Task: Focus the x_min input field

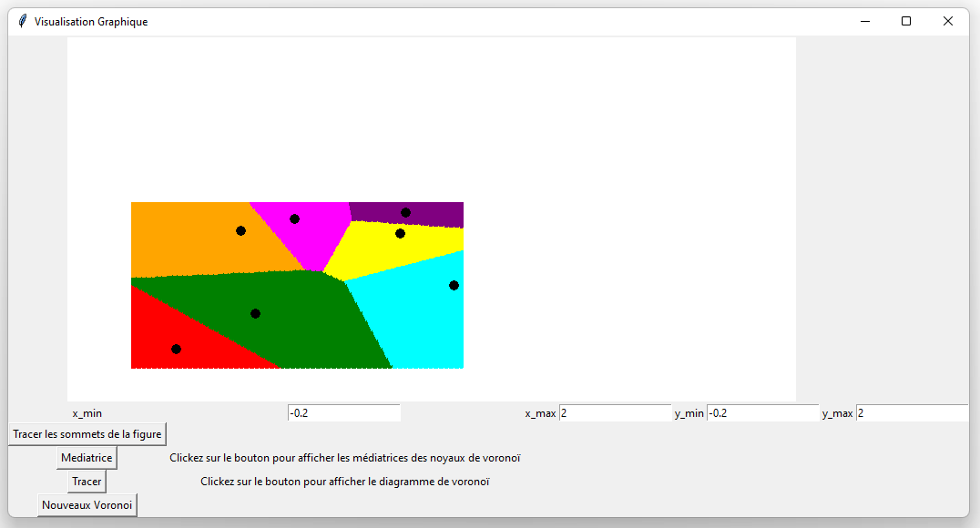Action: click(343, 413)
